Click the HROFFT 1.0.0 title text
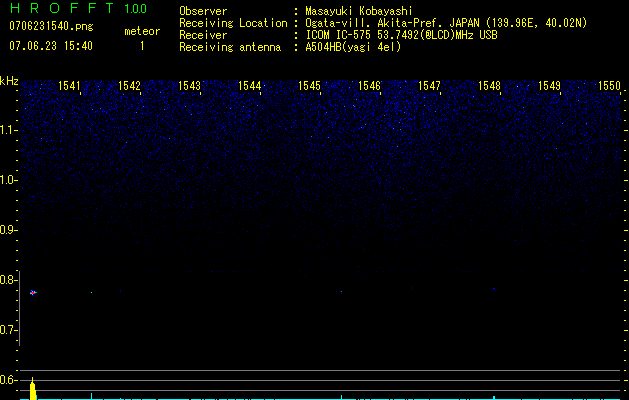Viewport: 629px width, 400px height. (x=79, y=8)
